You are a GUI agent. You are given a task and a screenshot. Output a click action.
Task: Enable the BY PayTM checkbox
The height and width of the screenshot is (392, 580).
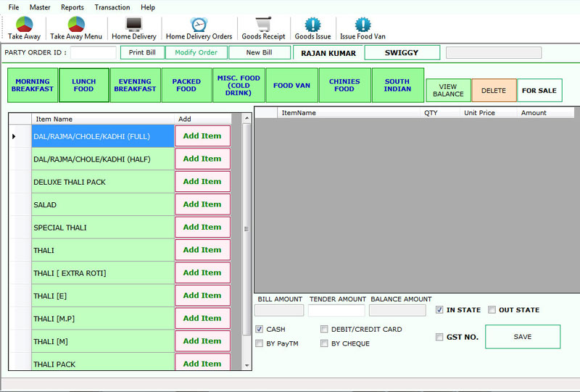[260, 343]
